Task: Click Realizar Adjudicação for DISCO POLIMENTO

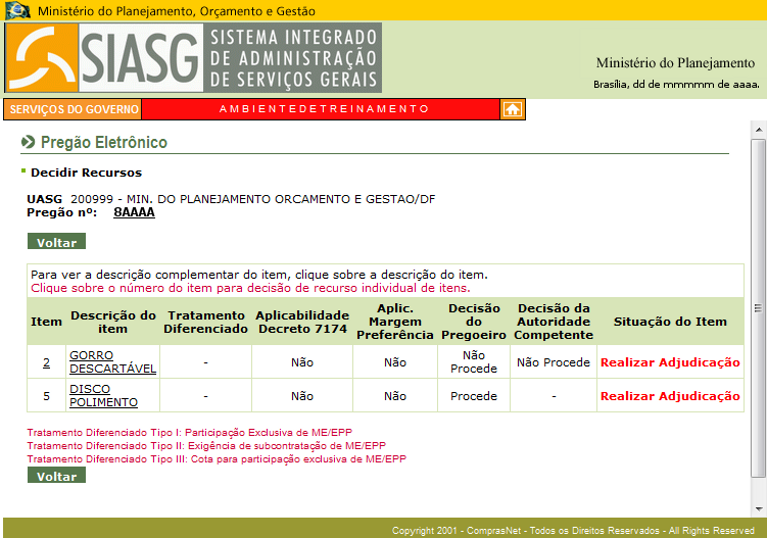Action: (x=670, y=396)
